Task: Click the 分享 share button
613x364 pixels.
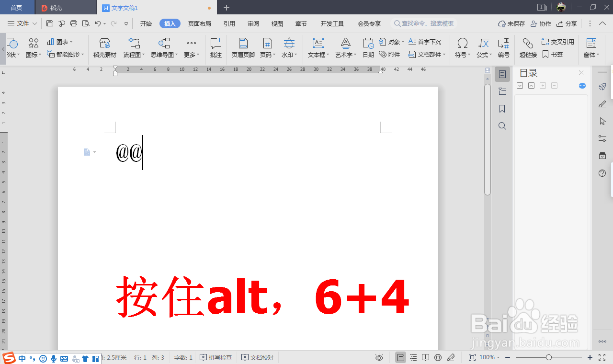Action: (567, 23)
